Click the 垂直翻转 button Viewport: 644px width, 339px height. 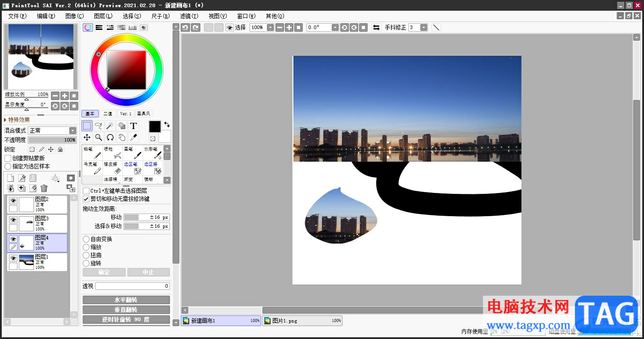126,310
